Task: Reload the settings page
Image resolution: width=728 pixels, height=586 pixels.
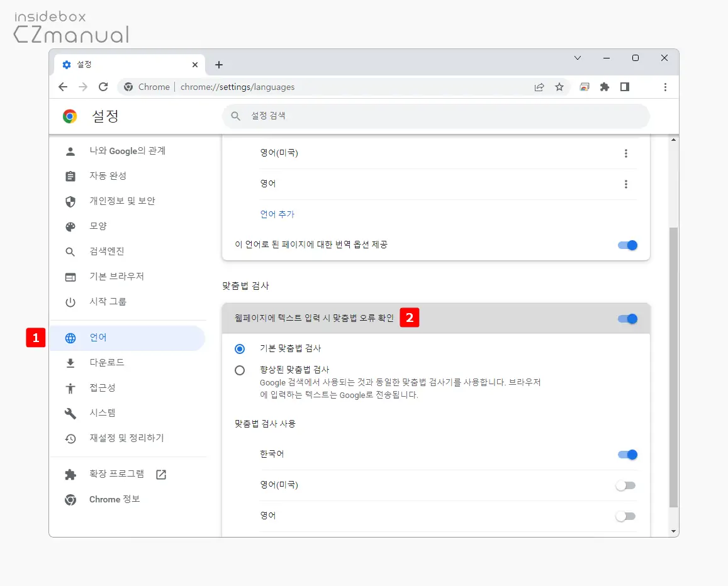Action: 103,87
